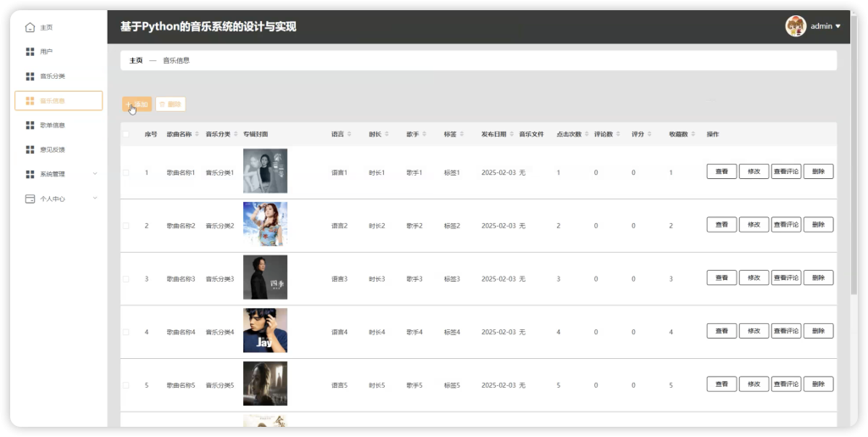Sort by 评论数 column arrows

[x=618, y=134]
